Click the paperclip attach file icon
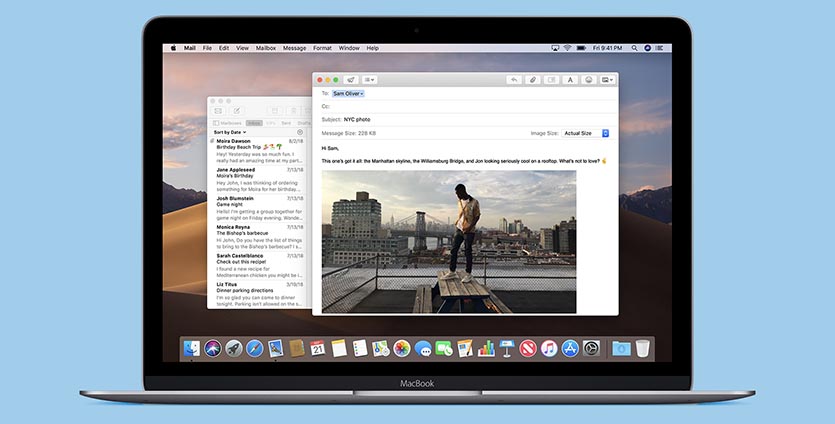 click(533, 79)
